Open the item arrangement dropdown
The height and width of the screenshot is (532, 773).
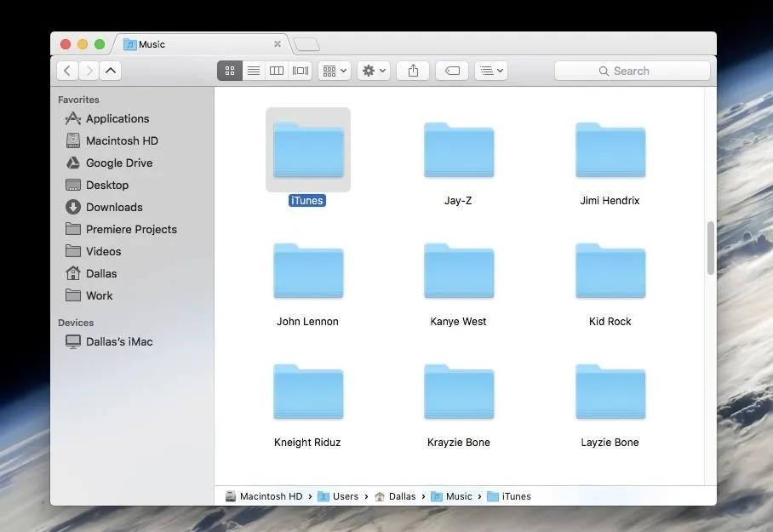[335, 71]
